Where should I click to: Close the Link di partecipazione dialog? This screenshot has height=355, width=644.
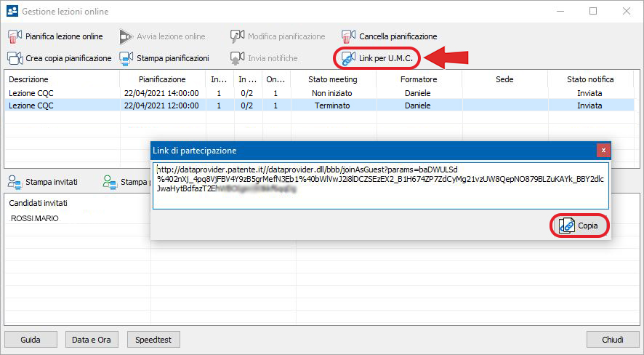click(x=603, y=150)
